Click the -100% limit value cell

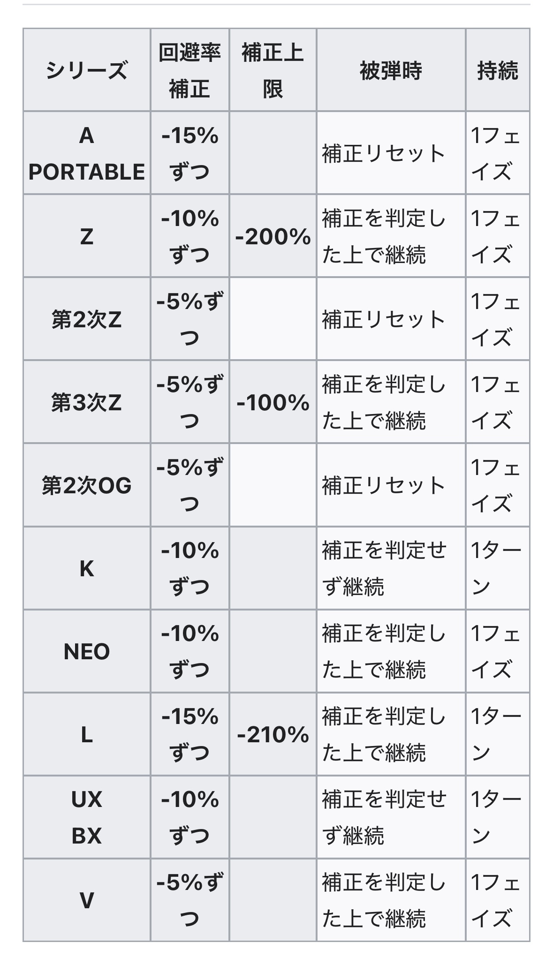coord(273,402)
